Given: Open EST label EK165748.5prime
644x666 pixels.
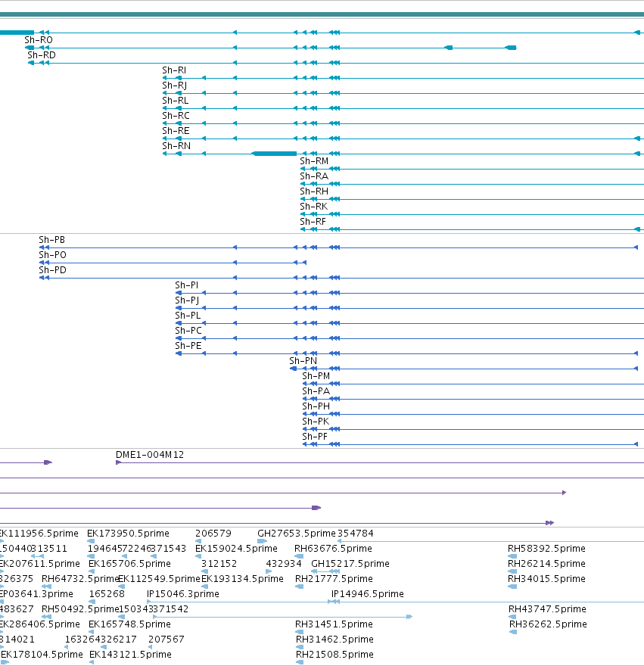Looking at the screenshot, I should click(x=129, y=624).
